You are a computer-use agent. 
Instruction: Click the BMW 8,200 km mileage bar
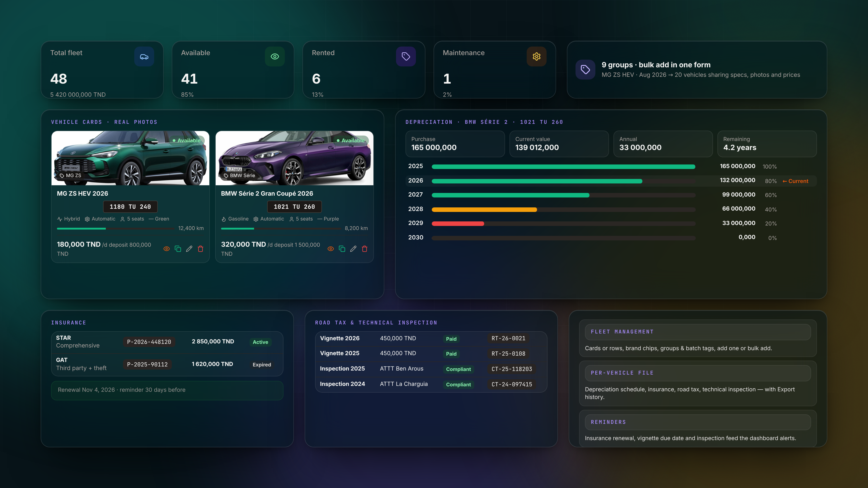point(281,229)
